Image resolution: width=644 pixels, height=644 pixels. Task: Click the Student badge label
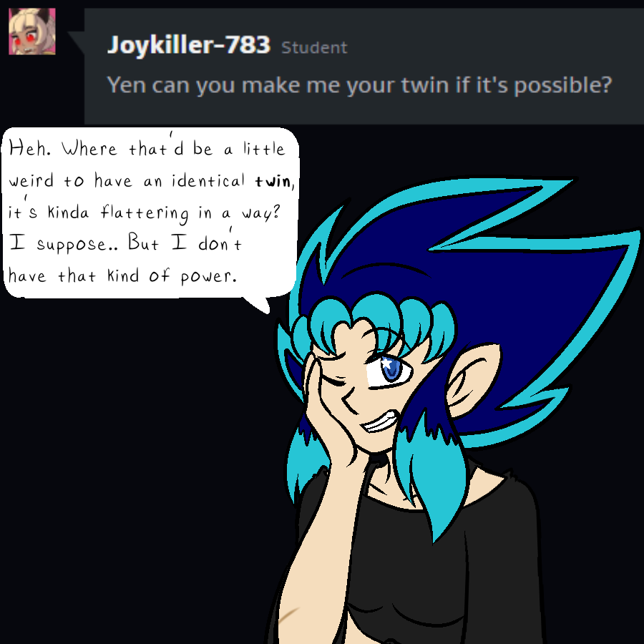pyautogui.click(x=314, y=48)
